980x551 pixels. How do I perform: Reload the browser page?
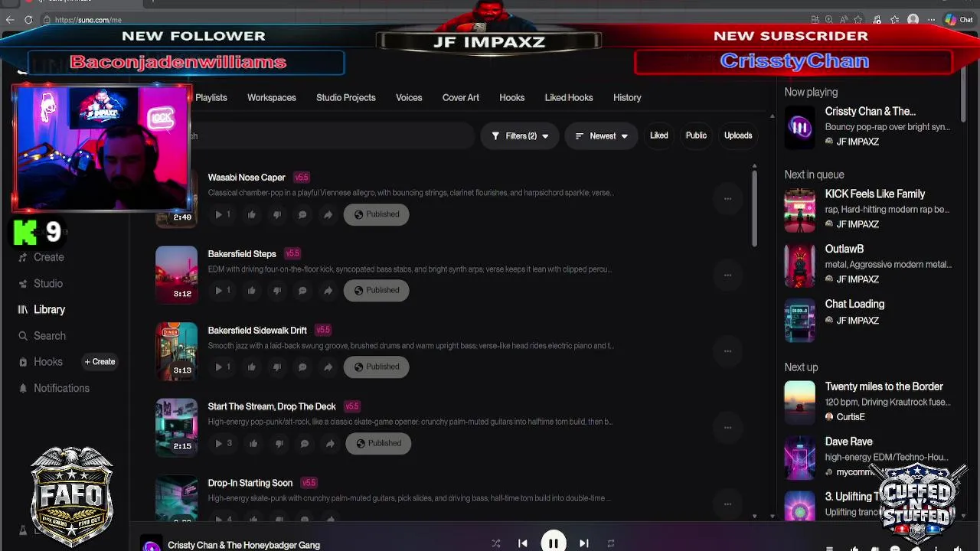point(29,20)
